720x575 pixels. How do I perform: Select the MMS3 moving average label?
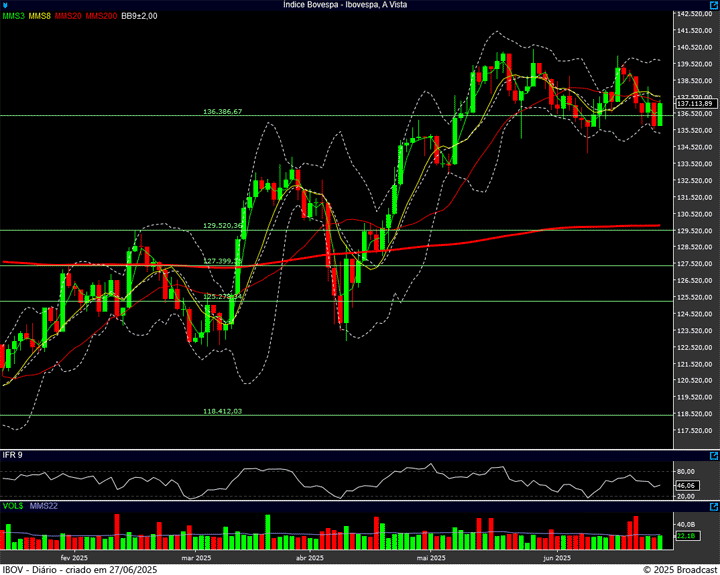[13, 16]
